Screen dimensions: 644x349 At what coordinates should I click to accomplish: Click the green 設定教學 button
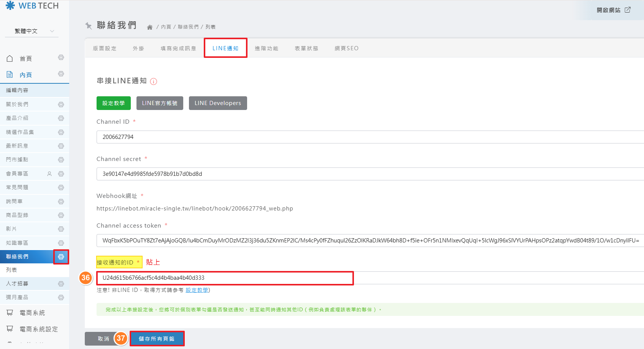[113, 103]
